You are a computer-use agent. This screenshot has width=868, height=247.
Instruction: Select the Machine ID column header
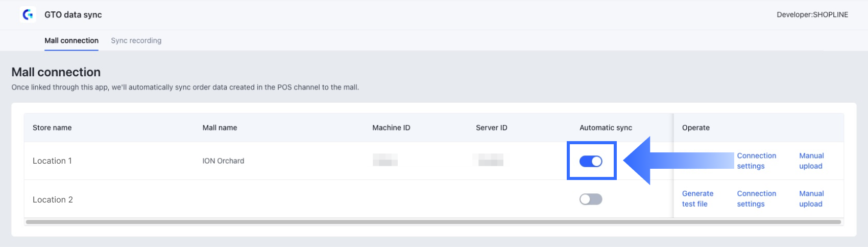point(391,128)
